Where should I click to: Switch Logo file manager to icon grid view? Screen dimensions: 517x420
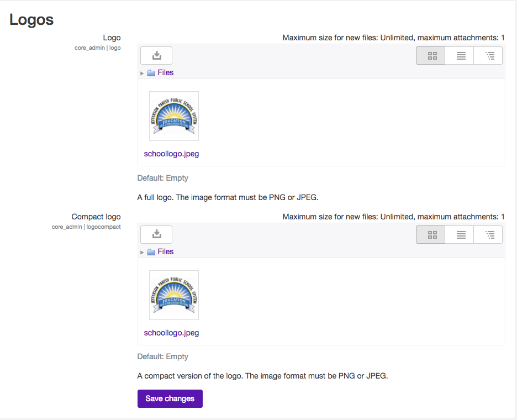431,55
